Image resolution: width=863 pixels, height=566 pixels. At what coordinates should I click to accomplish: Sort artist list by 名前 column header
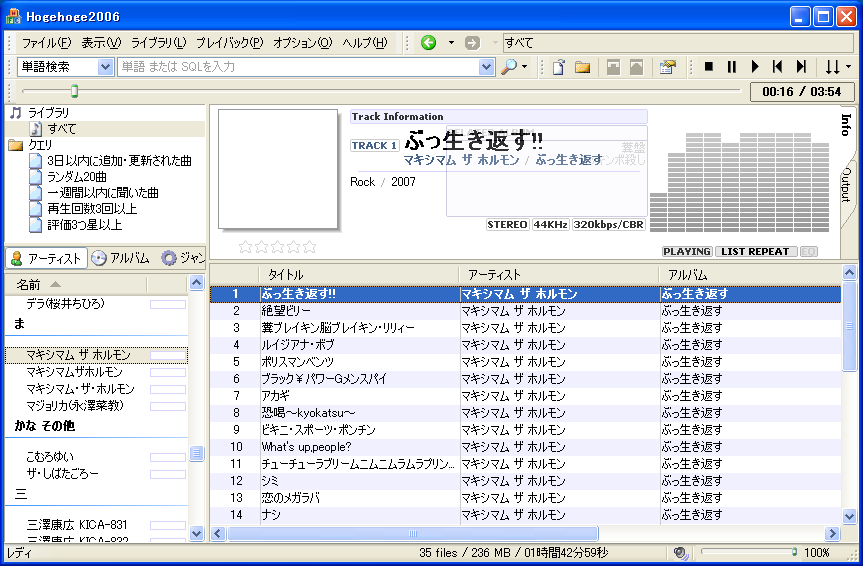click(76, 285)
